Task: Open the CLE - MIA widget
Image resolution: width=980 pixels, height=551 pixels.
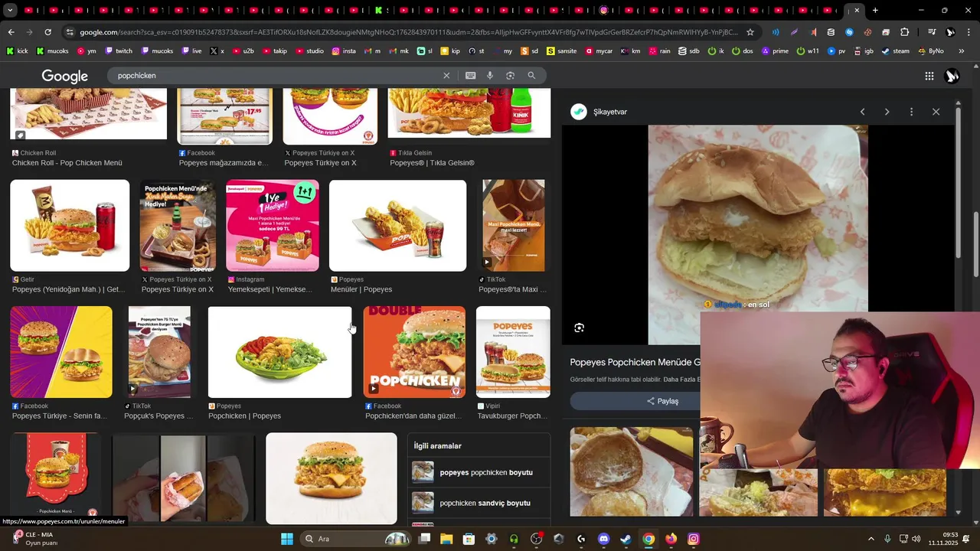Action: 34,539
